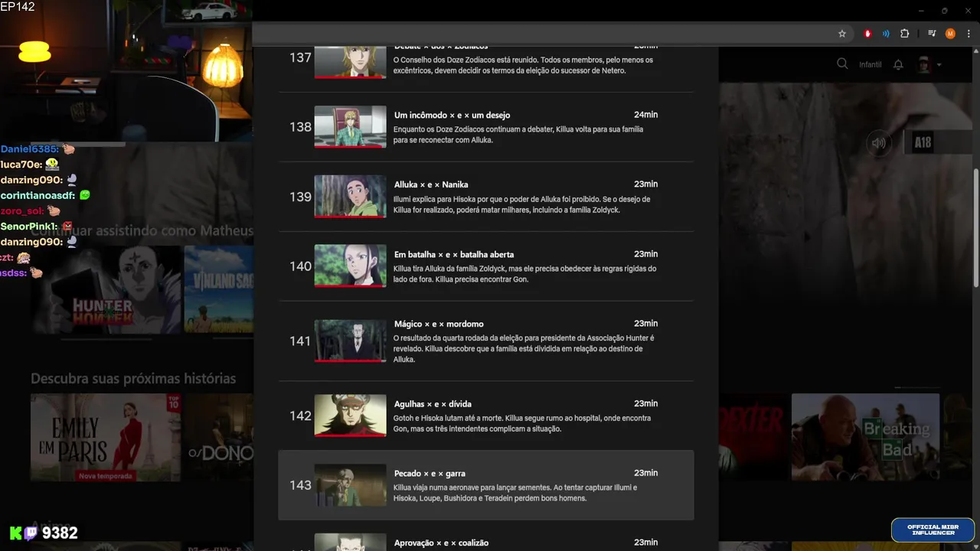Screen dimensions: 980x551
Task: Open the browser extensions puzzle menu
Action: (904, 34)
